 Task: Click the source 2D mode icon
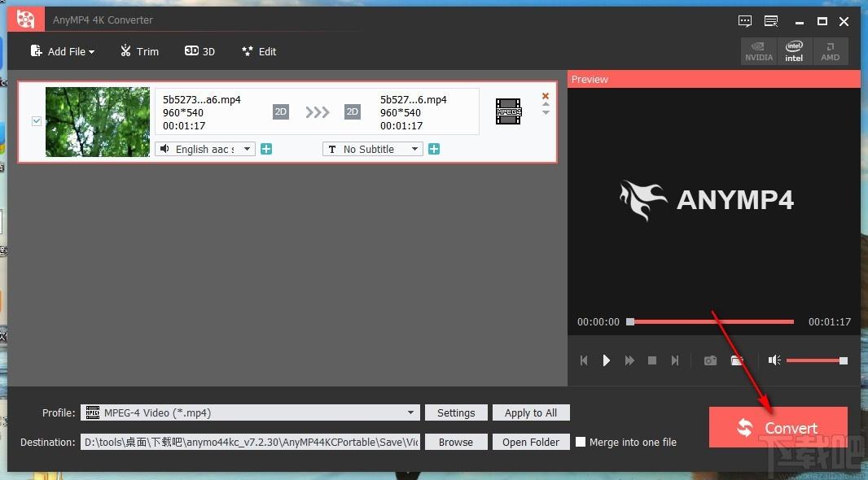[281, 111]
